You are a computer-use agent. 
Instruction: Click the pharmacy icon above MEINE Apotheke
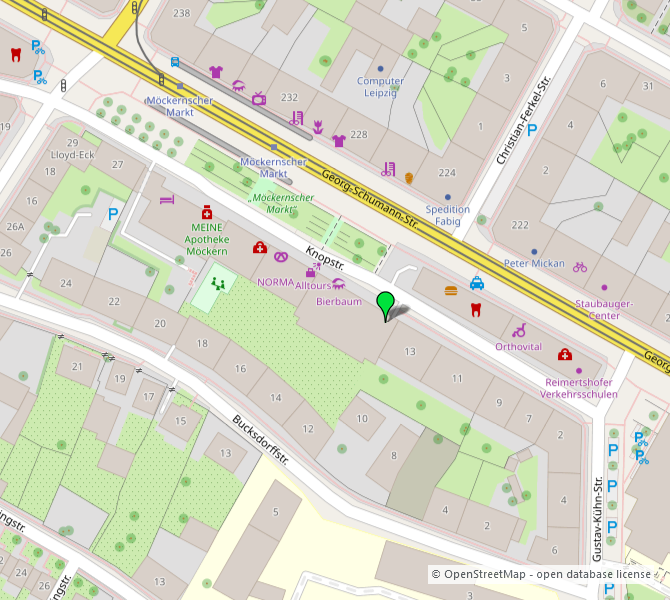pos(207,212)
